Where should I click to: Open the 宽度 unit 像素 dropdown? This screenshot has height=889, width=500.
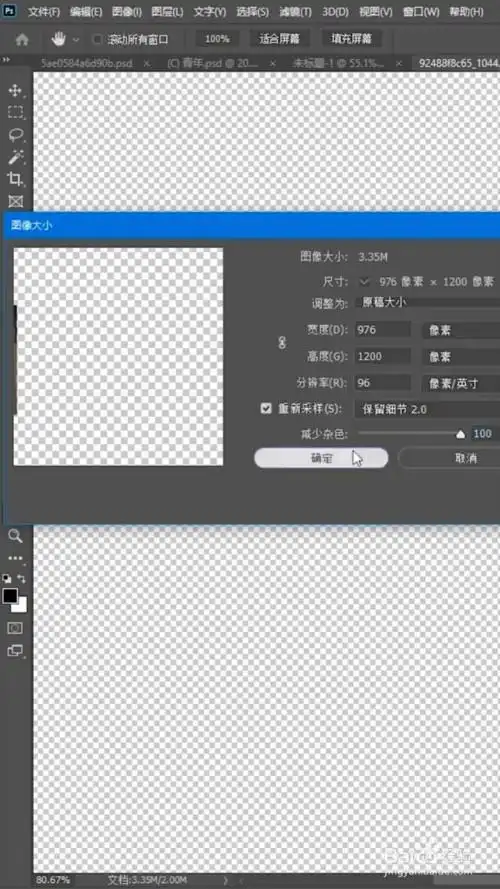(461, 330)
